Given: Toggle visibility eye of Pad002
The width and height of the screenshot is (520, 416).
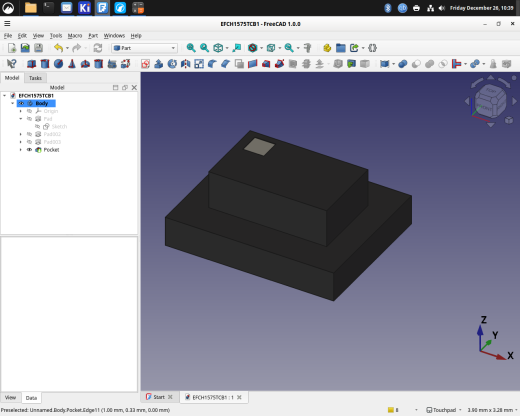Looking at the screenshot, I should coord(29,134).
